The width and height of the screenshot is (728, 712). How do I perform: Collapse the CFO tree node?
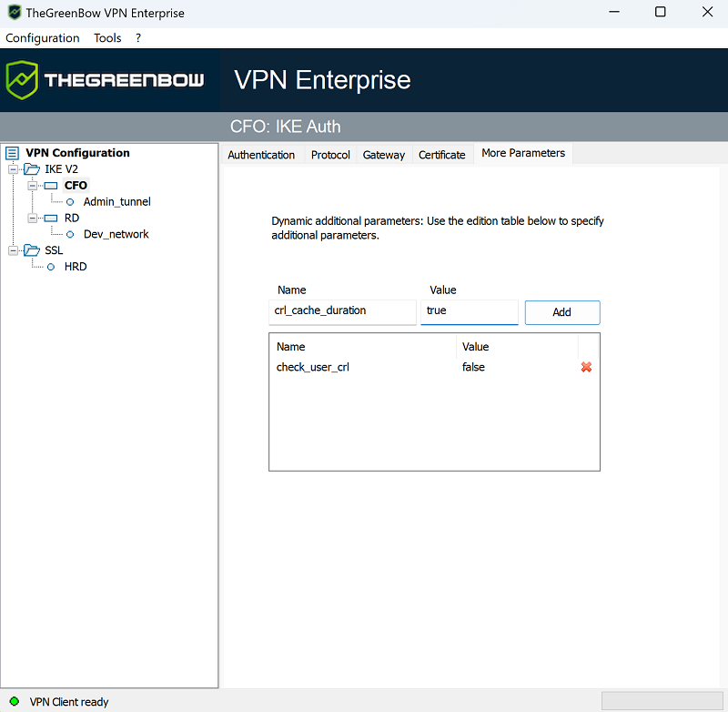[x=33, y=186]
